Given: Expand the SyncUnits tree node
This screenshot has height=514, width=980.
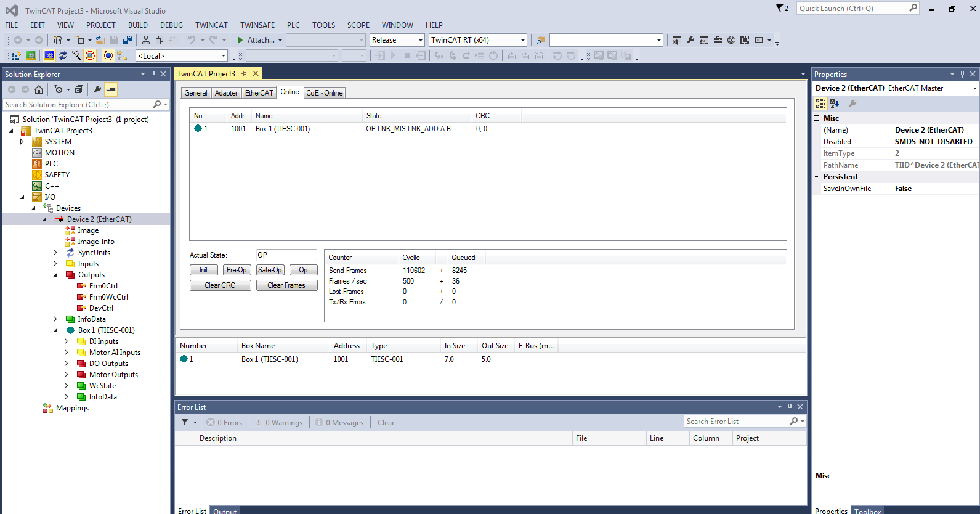Looking at the screenshot, I should (55, 253).
